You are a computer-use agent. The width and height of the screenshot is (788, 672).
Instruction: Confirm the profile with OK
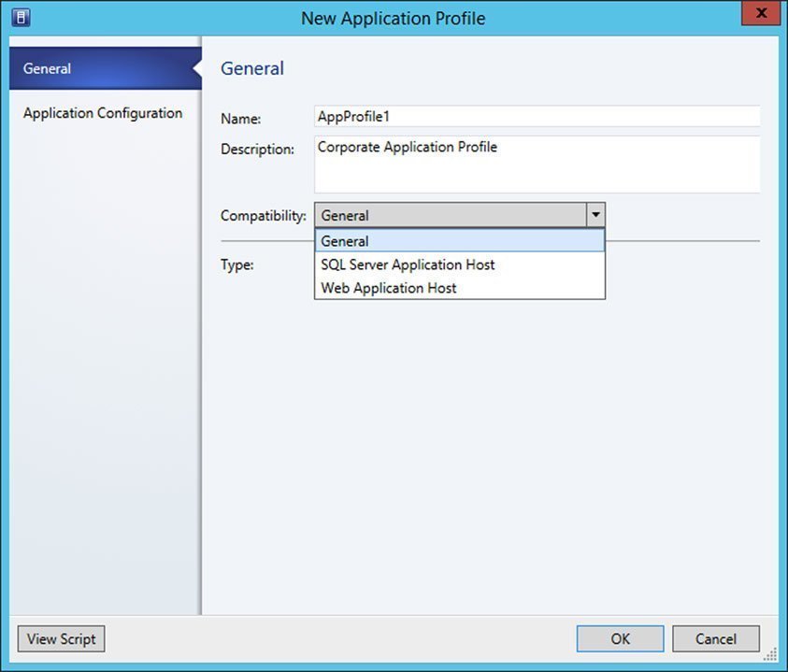619,639
